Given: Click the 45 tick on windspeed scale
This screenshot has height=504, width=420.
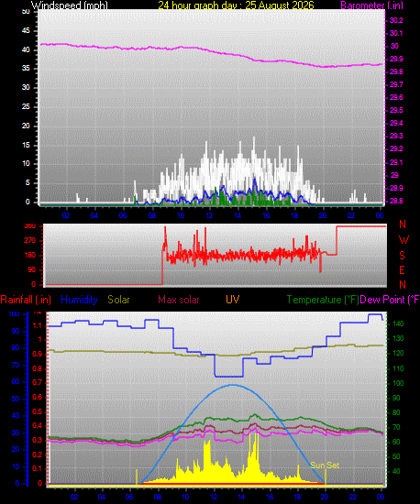Looking at the screenshot, I should click(26, 30).
